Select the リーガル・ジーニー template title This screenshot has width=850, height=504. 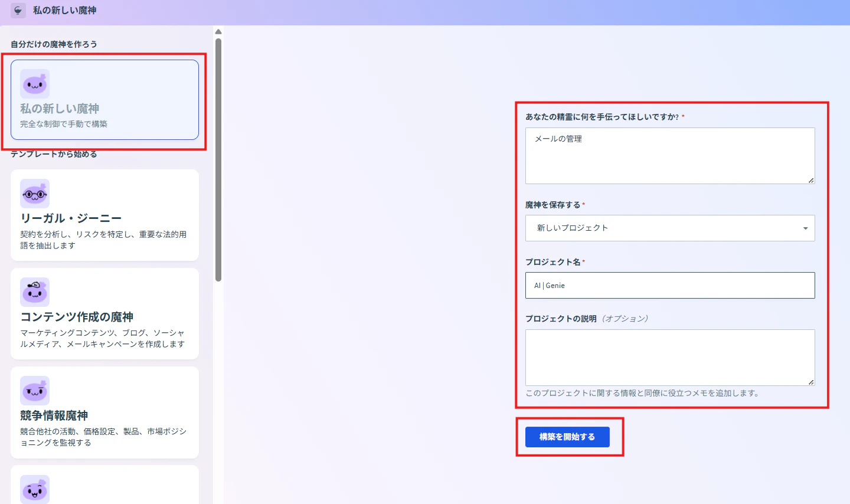click(x=71, y=218)
